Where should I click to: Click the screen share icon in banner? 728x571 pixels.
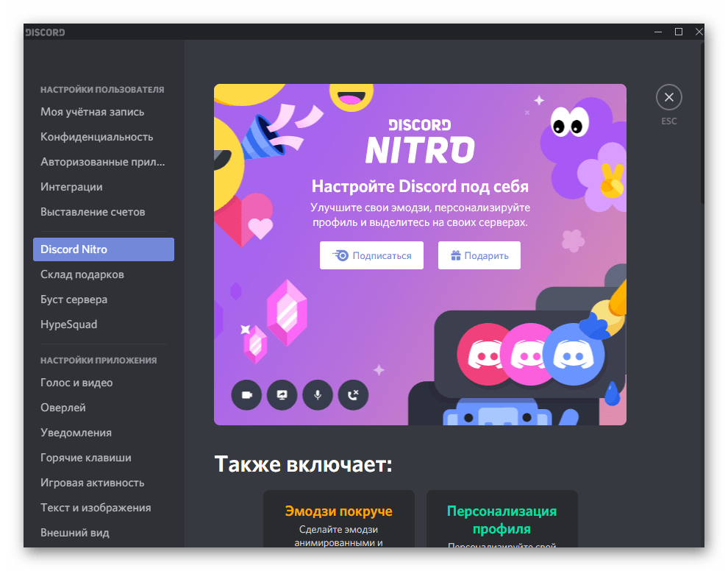[x=282, y=395]
